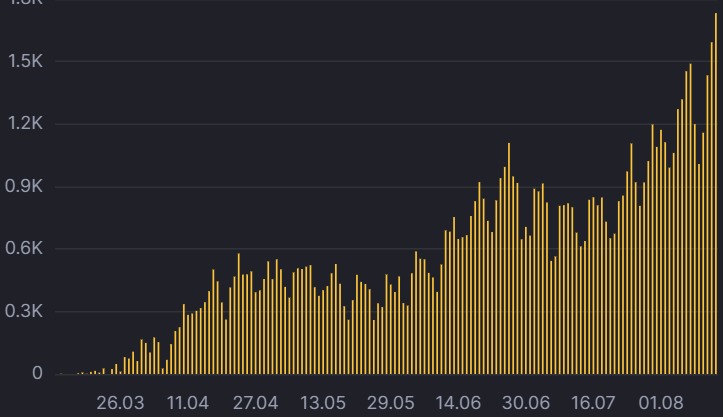The image size is (723, 417).
Task: Click the 26.03 date label on x-axis
Action: pos(120,403)
